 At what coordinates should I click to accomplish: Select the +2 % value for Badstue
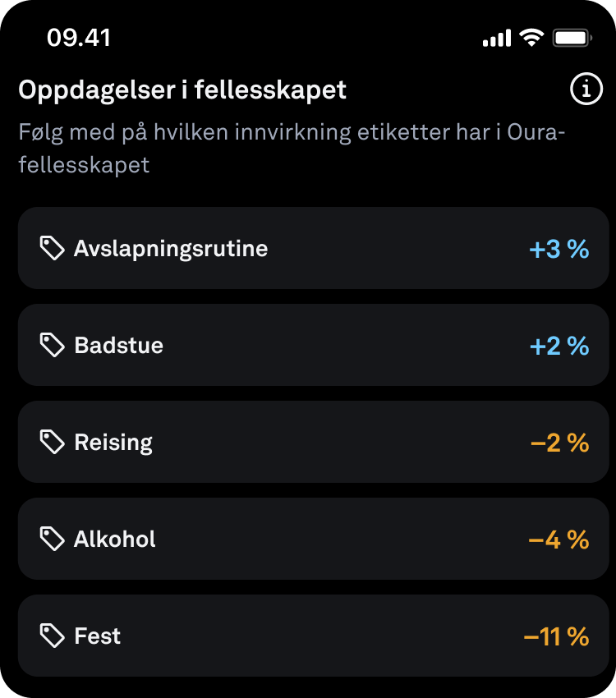pos(559,346)
